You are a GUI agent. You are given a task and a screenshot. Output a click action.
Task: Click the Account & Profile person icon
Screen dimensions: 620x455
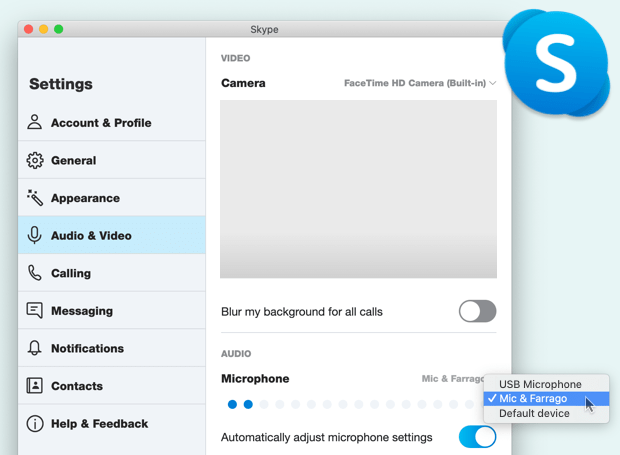tap(34, 122)
